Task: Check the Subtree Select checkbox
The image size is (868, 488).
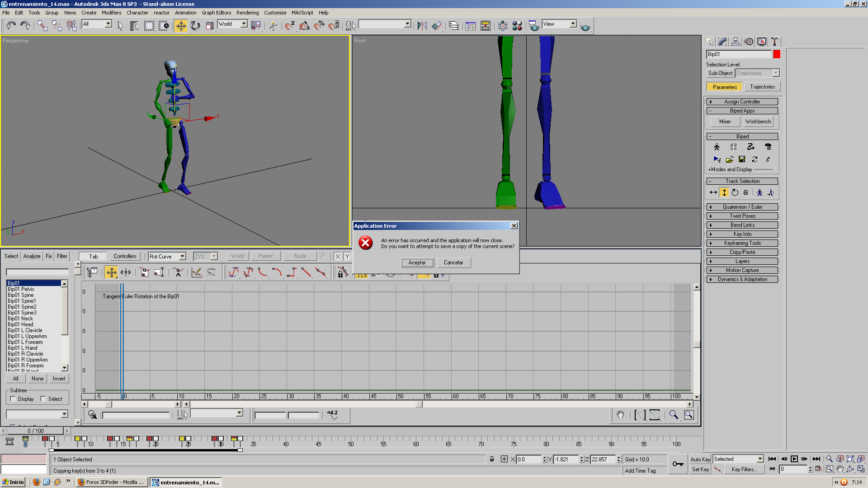Action: pyautogui.click(x=43, y=399)
